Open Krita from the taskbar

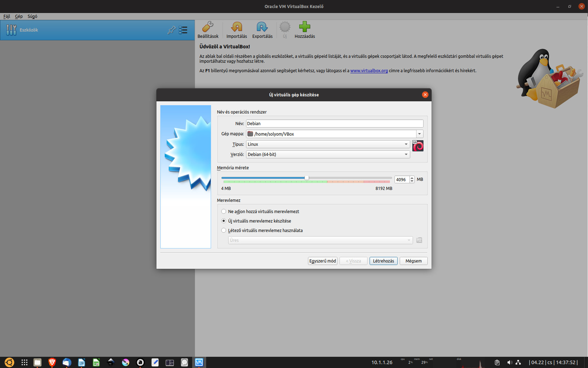click(126, 362)
